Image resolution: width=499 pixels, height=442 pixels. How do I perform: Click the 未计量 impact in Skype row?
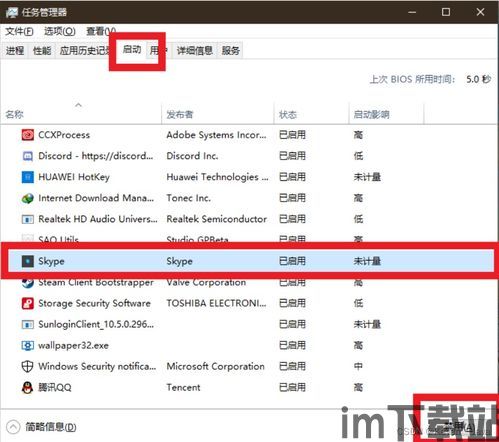click(x=367, y=261)
